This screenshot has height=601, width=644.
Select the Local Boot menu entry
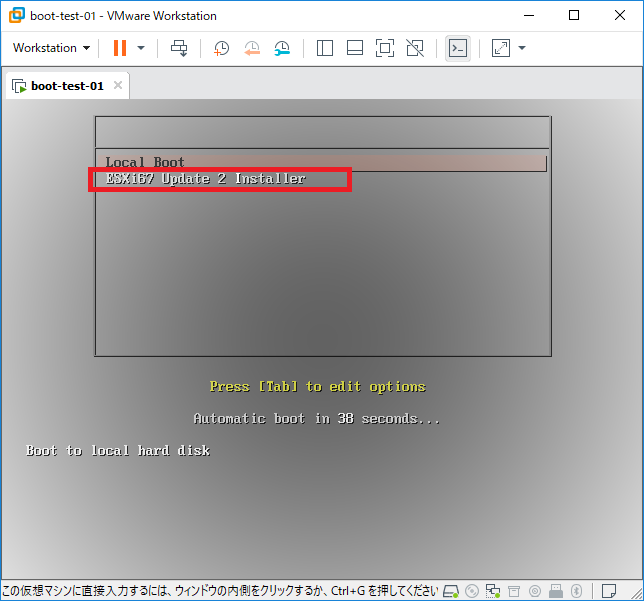pos(322,163)
